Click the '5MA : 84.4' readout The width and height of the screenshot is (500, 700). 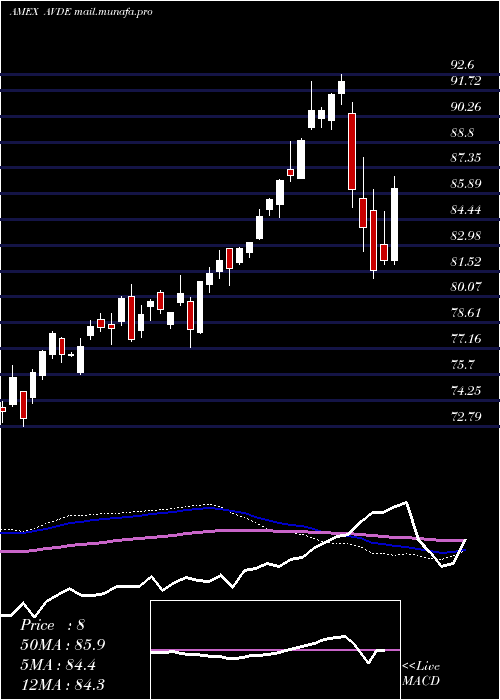(x=58, y=665)
